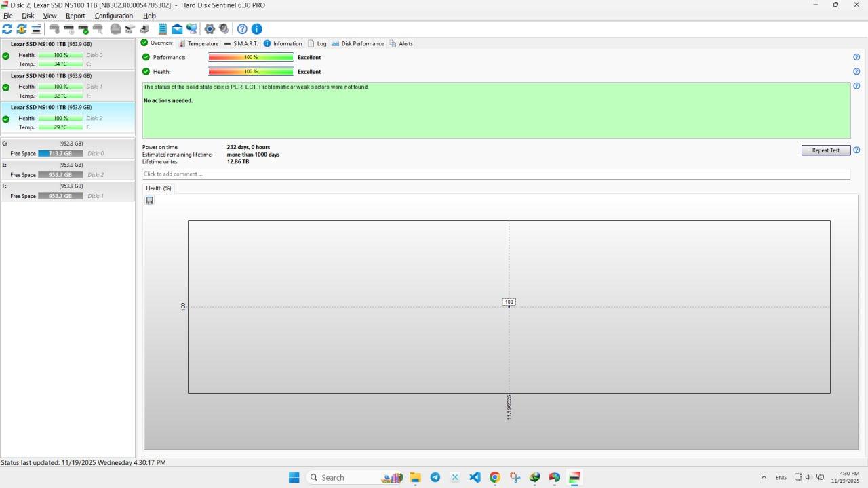
Task: Click the blue Refresh toolbar icon
Action: coord(7,29)
